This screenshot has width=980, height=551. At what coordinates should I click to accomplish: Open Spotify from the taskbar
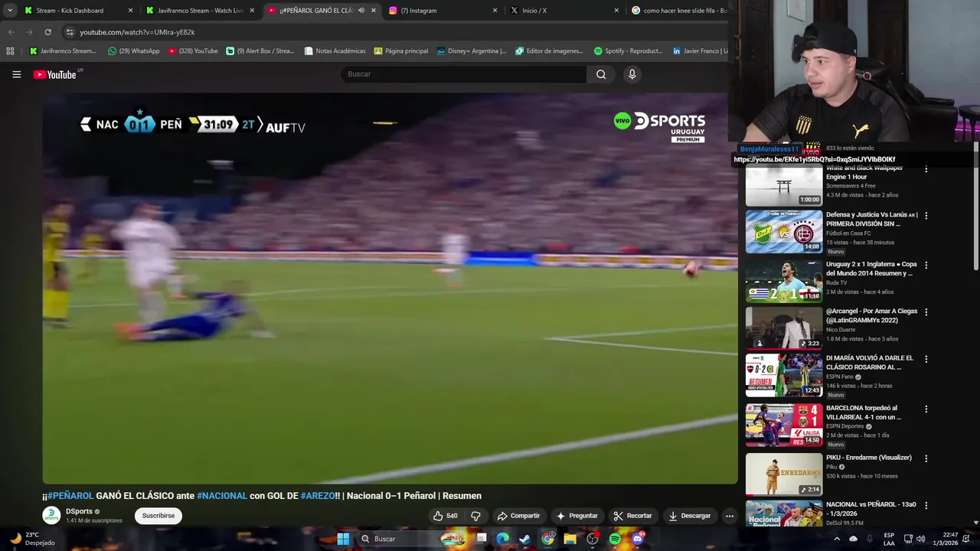click(615, 539)
